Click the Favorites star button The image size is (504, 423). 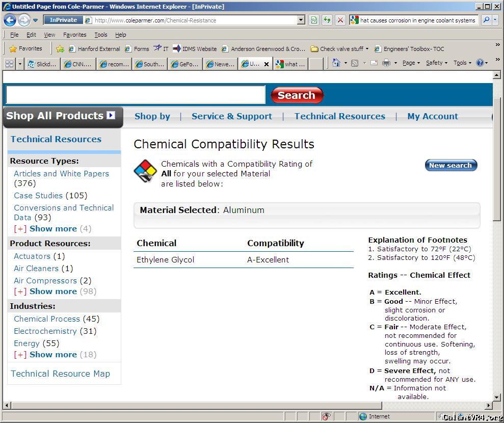(x=25, y=48)
